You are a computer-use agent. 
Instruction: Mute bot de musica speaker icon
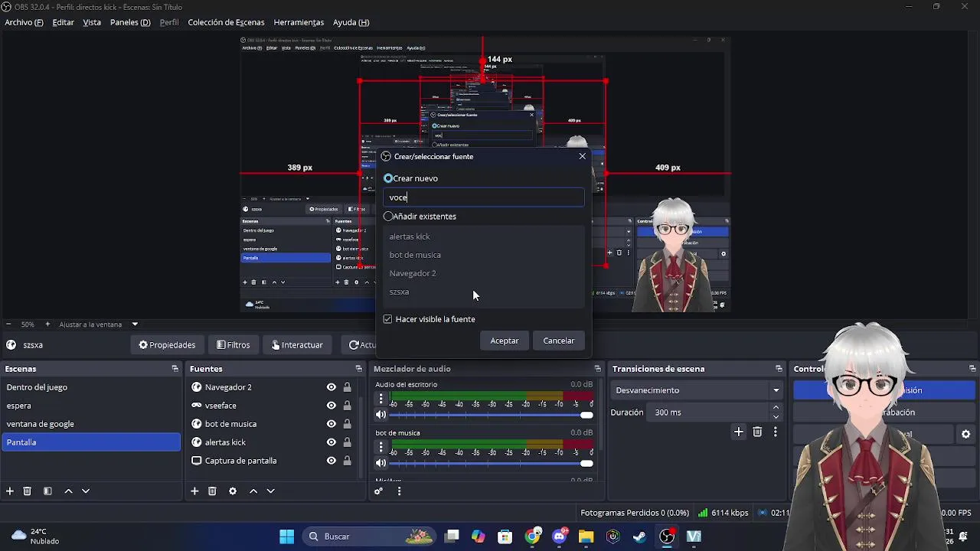381,463
